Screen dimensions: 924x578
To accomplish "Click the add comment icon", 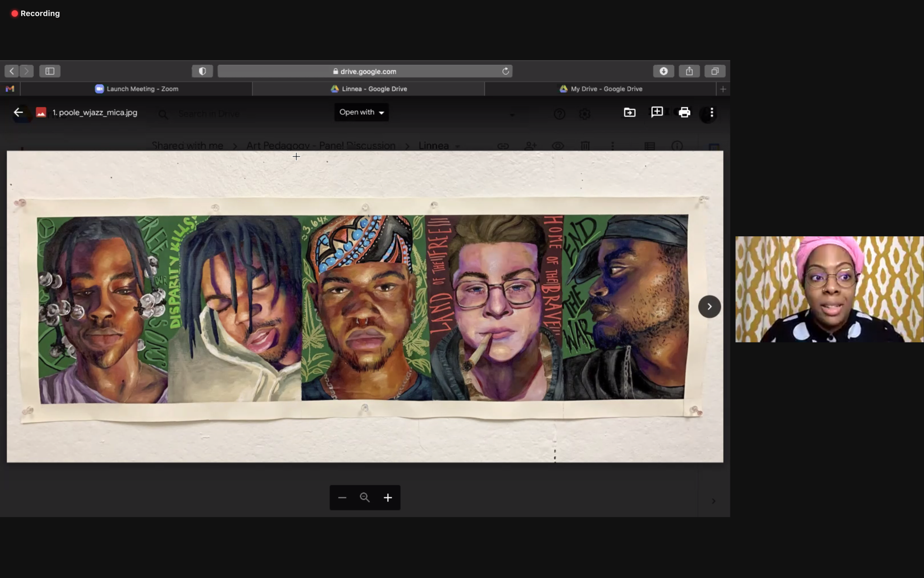I will click(657, 112).
